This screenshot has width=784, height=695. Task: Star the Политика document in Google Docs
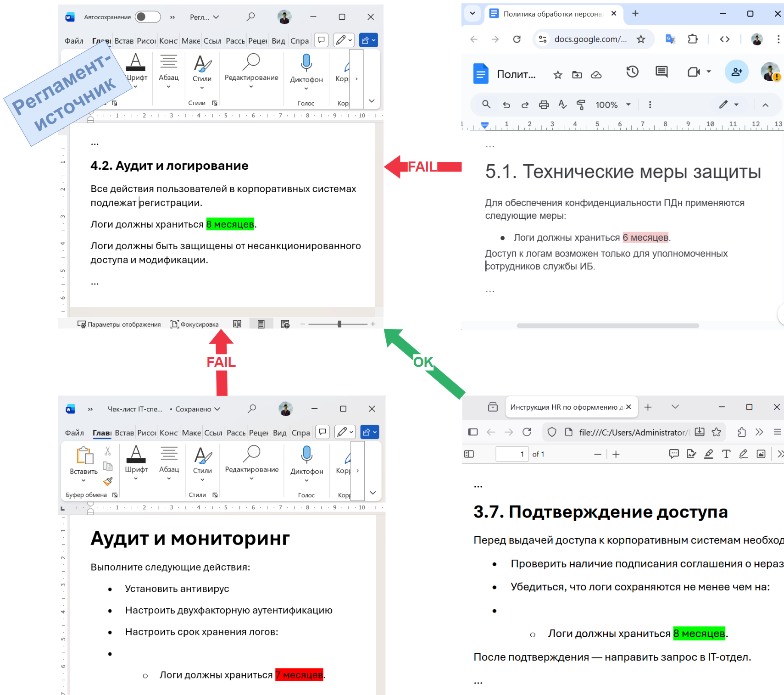click(557, 74)
